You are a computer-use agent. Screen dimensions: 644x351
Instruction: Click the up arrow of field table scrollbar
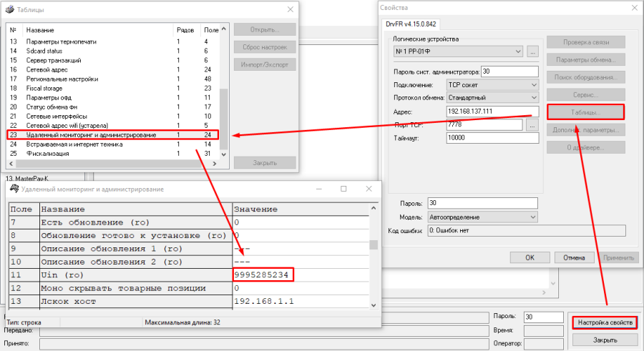374,209
